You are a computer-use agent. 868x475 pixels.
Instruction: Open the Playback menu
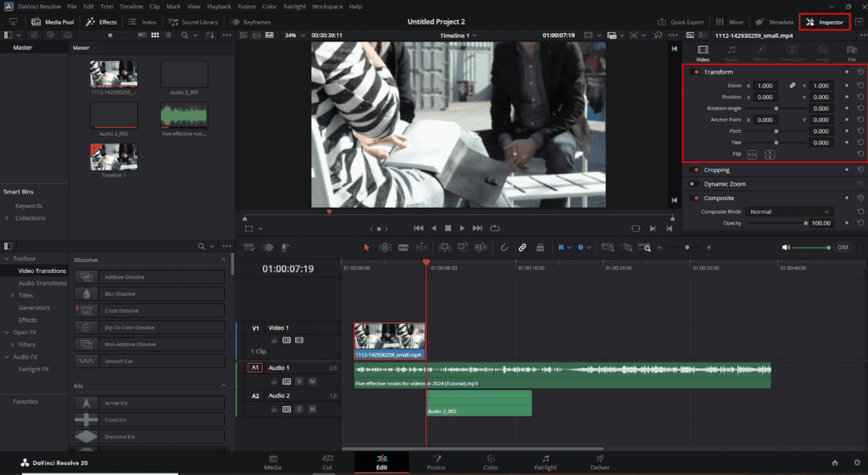(219, 7)
